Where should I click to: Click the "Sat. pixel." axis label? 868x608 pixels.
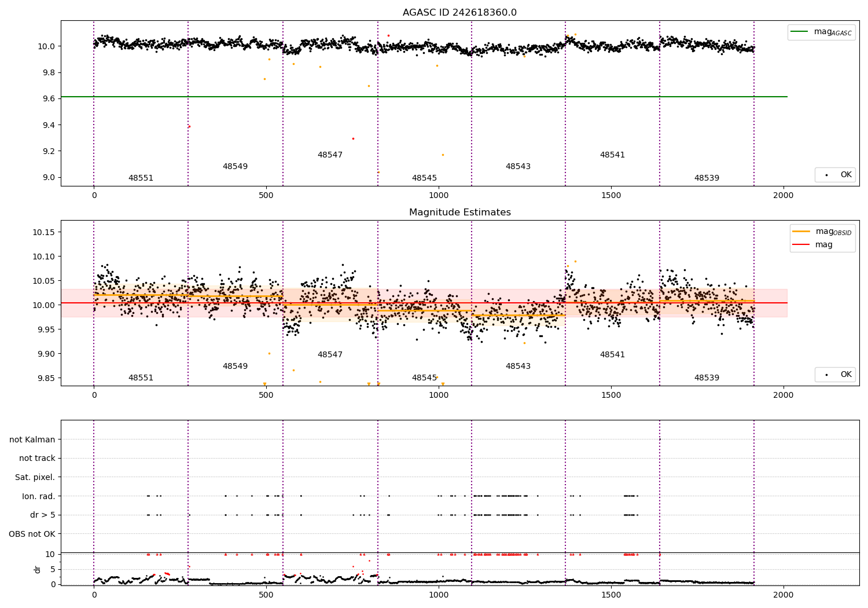click(x=35, y=478)
